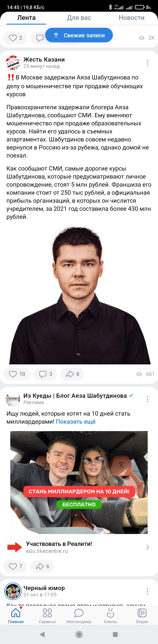Switch to the Новости tab

click(x=132, y=18)
